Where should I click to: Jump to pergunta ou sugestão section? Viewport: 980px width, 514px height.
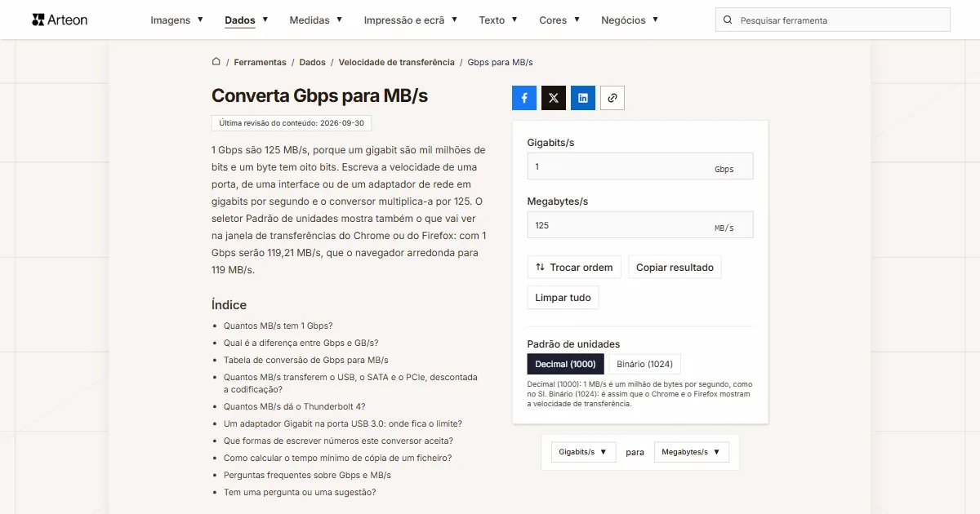pyautogui.click(x=300, y=492)
